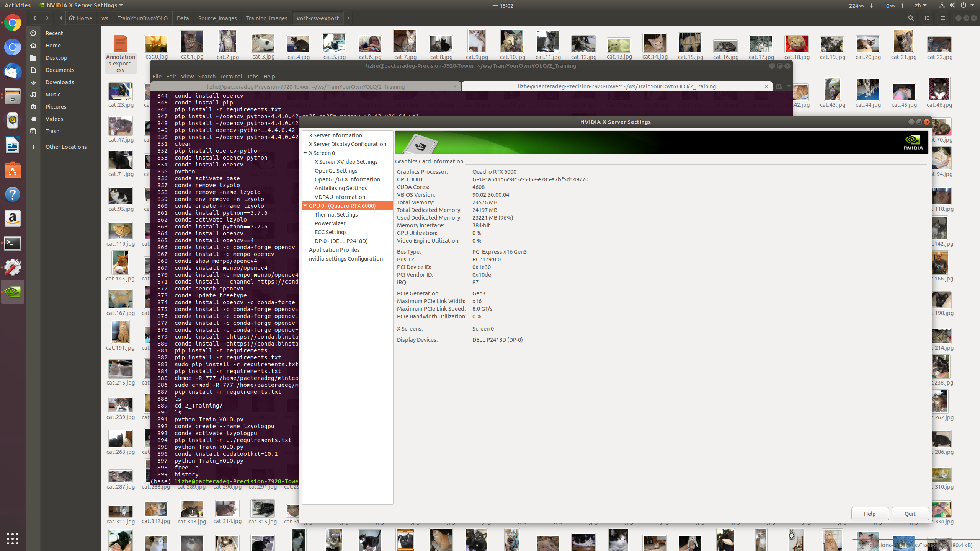Open the Terminal Tabs menu

(252, 77)
